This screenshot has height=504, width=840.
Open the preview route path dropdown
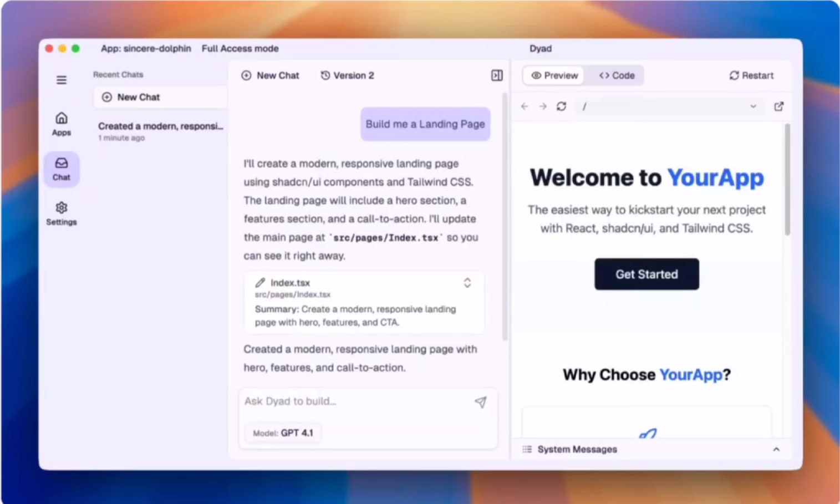coord(753,106)
